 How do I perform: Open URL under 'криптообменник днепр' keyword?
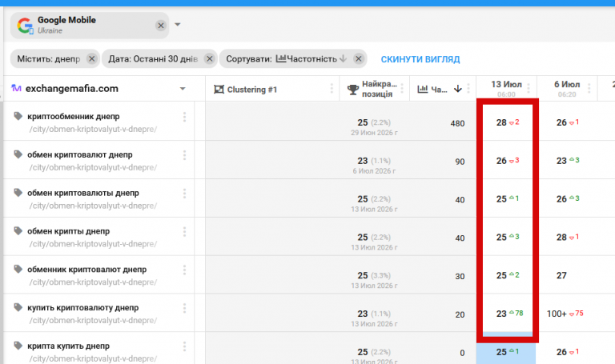pyautogui.click(x=93, y=130)
